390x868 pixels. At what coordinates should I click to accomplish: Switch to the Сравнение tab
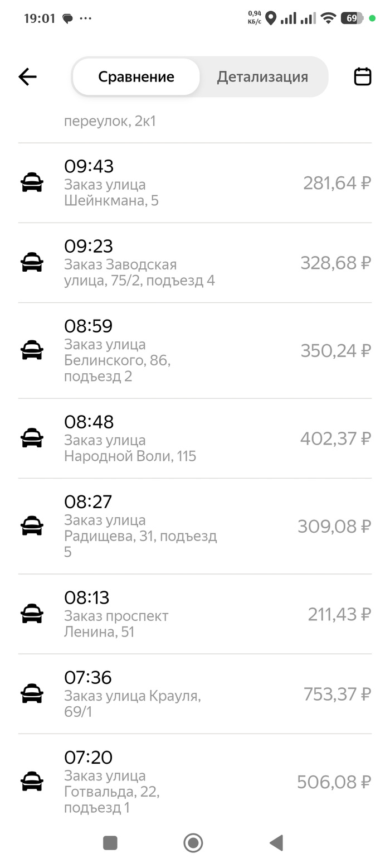(x=136, y=76)
